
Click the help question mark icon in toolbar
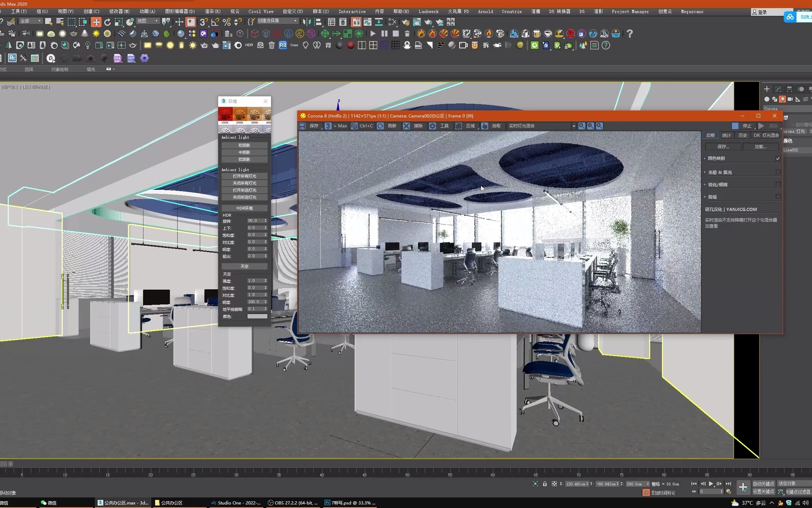(630, 34)
